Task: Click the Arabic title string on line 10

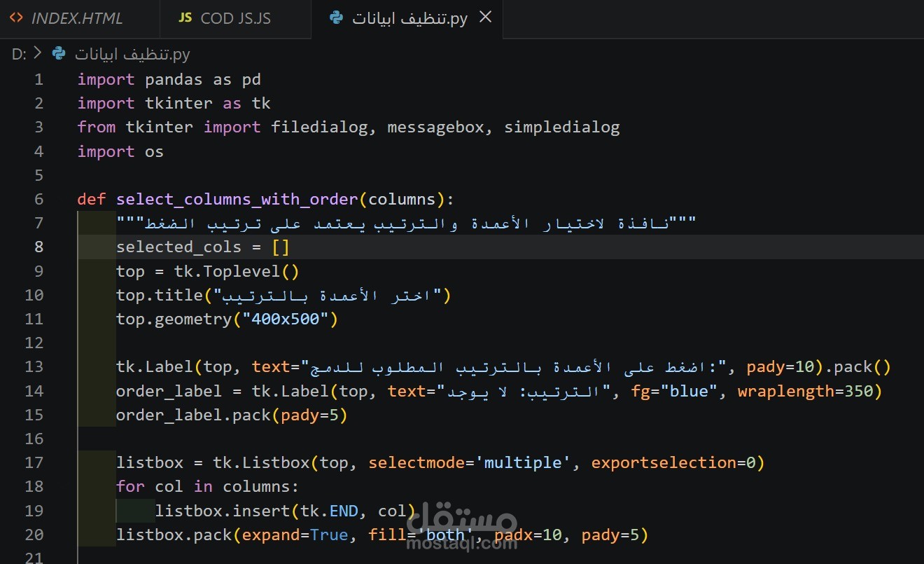Action: [328, 295]
